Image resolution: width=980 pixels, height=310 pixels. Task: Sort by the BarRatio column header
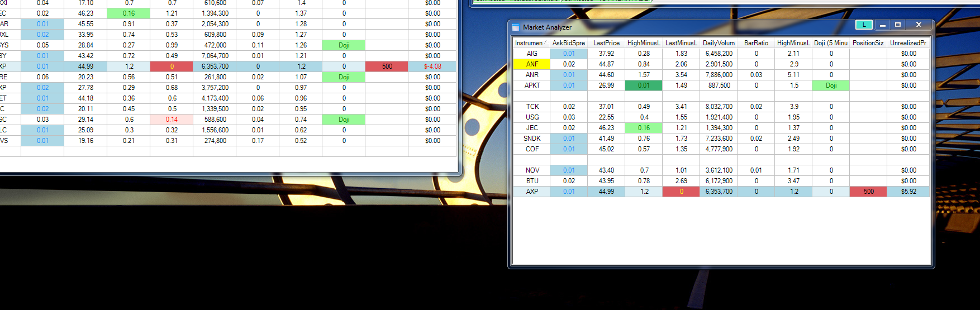click(x=756, y=43)
